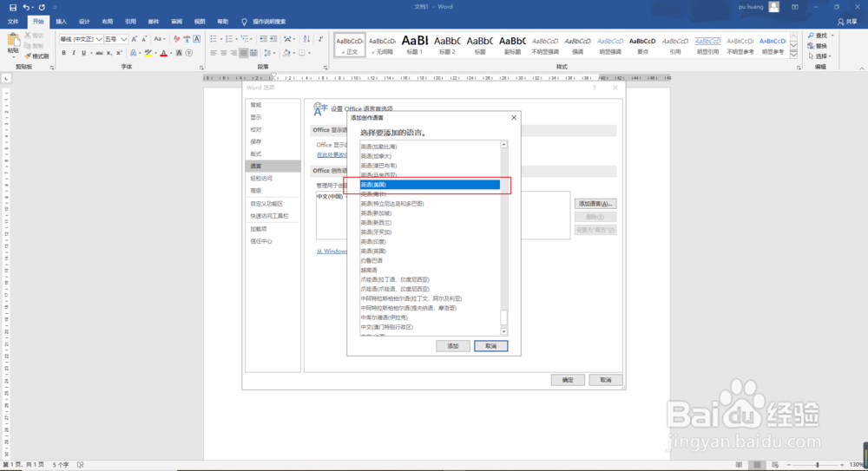
Task: Open the Paragraph dialog launcher
Action: point(325,68)
